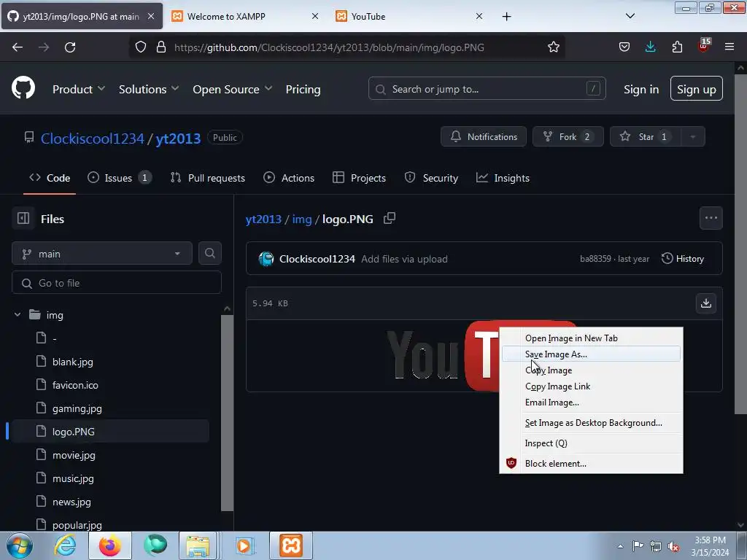Show hidden tray icons arrow
Image resolution: width=747 pixels, height=560 pixels.
point(620,546)
